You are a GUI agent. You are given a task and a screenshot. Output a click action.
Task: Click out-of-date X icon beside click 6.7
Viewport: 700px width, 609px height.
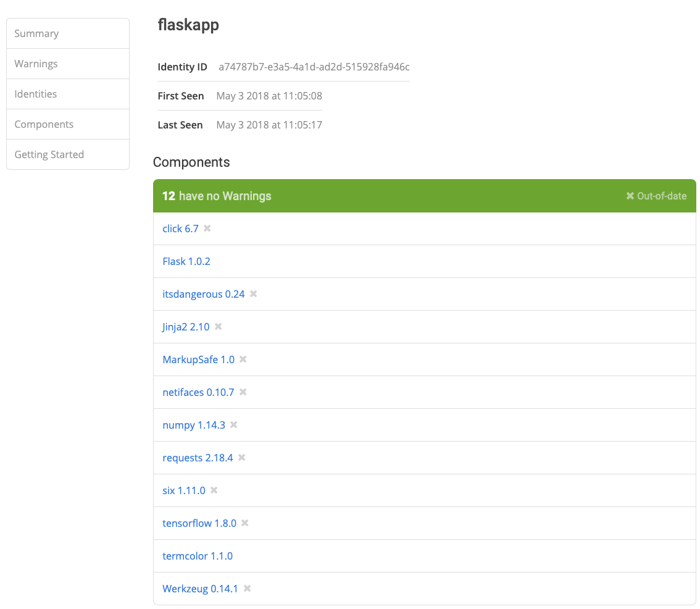207,229
